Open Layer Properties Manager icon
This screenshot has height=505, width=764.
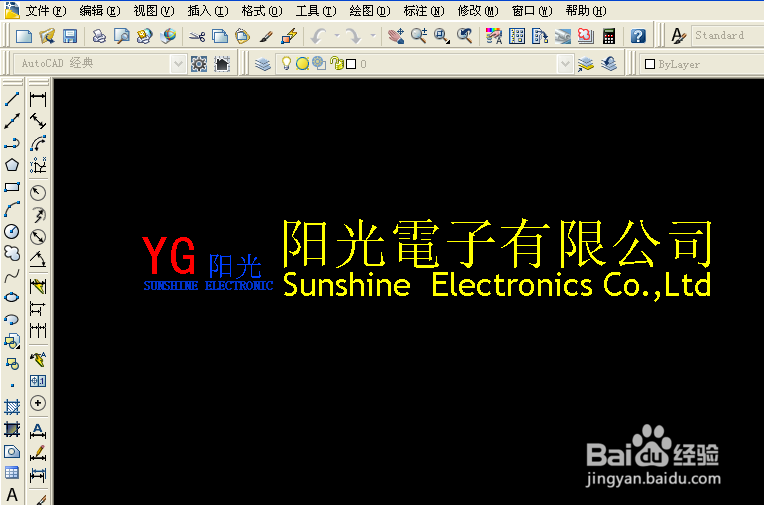tap(263, 64)
